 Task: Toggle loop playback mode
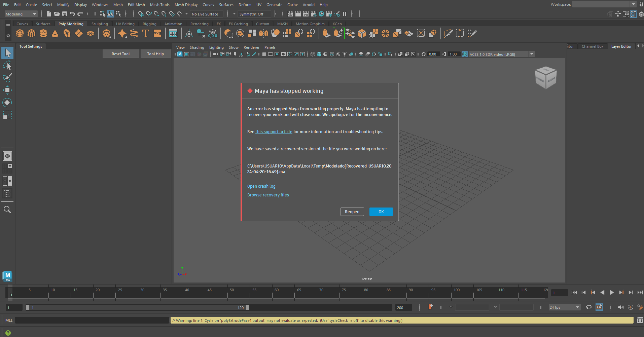coord(588,307)
